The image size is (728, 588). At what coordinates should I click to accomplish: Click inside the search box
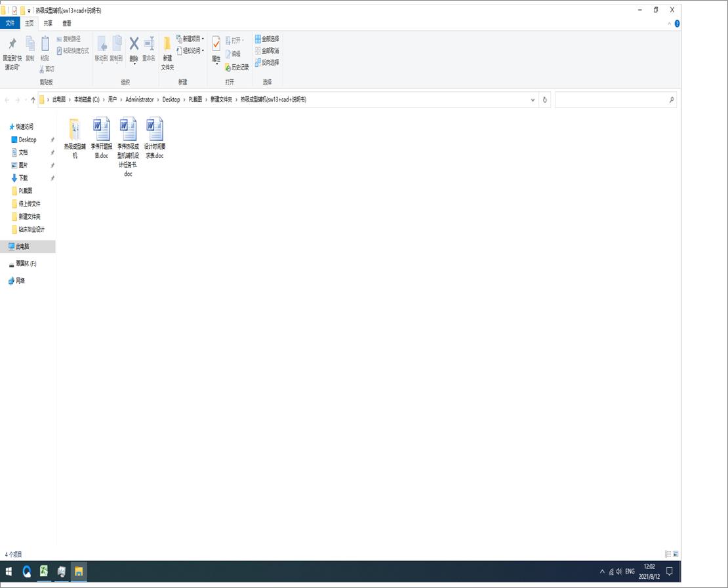[613, 100]
